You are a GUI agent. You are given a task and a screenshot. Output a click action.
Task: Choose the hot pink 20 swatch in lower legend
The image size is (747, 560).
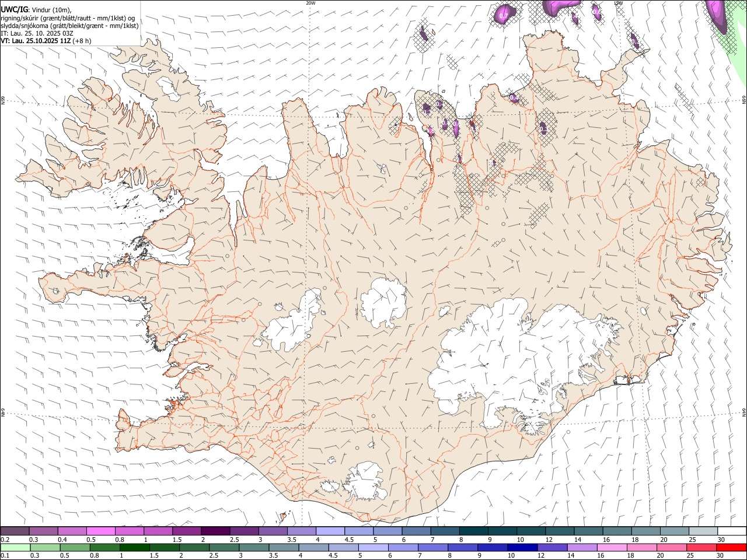pos(671,548)
